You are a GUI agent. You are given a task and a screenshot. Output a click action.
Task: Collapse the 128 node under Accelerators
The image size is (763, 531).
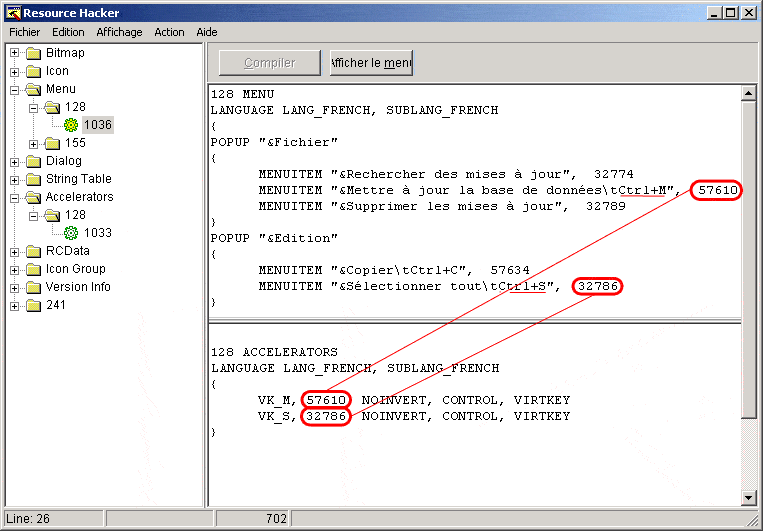[x=34, y=216]
